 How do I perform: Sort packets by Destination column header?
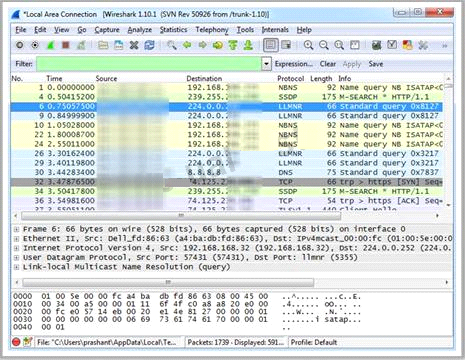pos(204,78)
